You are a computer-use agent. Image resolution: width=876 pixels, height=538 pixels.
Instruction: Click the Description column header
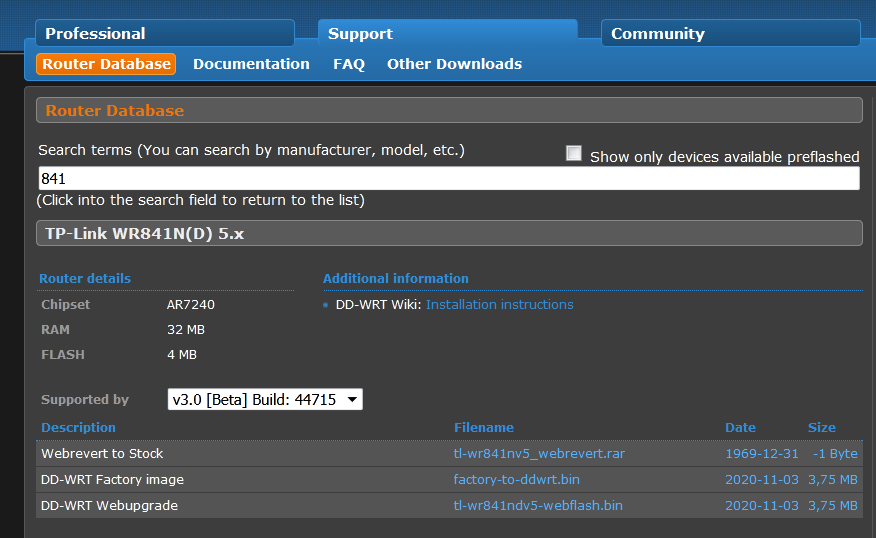tap(78, 427)
